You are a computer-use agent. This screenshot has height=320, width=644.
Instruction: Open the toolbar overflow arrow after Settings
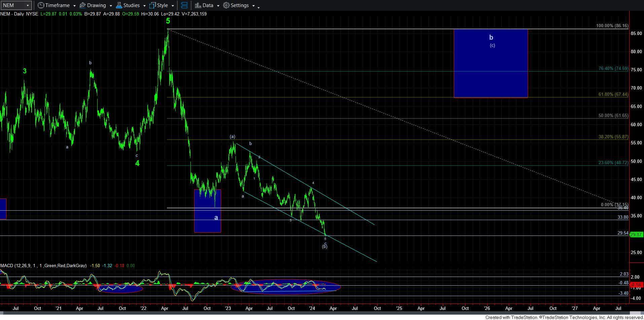[x=258, y=7]
